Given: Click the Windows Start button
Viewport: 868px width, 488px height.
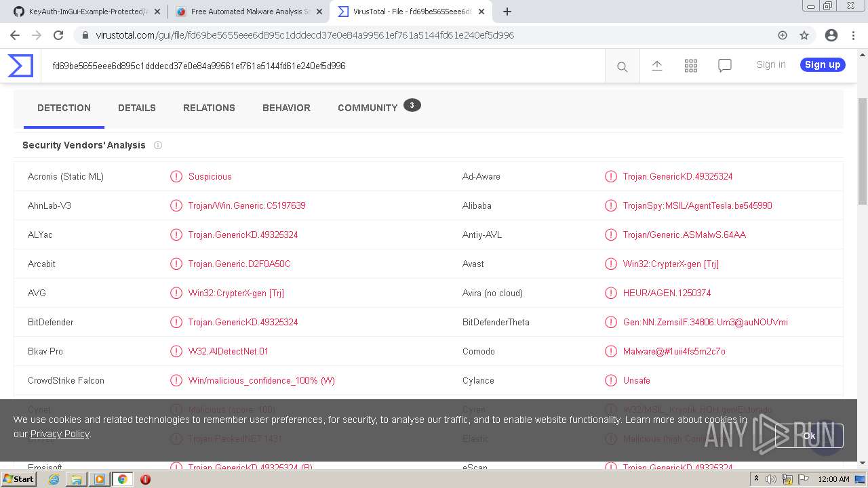Looking at the screenshot, I should (x=19, y=479).
